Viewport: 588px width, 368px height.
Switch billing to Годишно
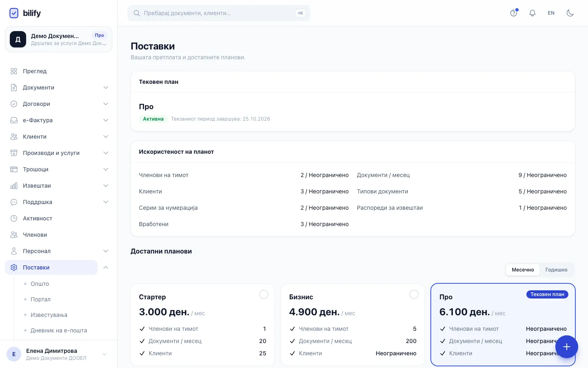click(556, 270)
